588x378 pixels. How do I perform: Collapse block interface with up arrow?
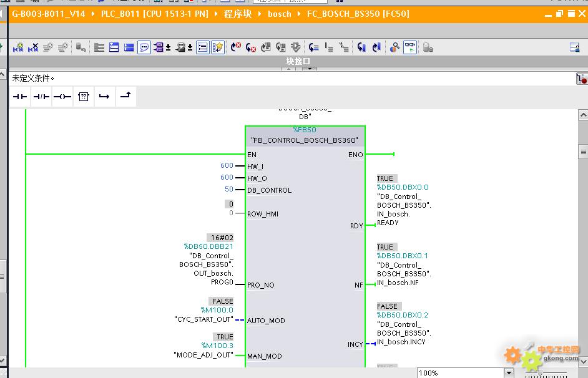click(289, 69)
